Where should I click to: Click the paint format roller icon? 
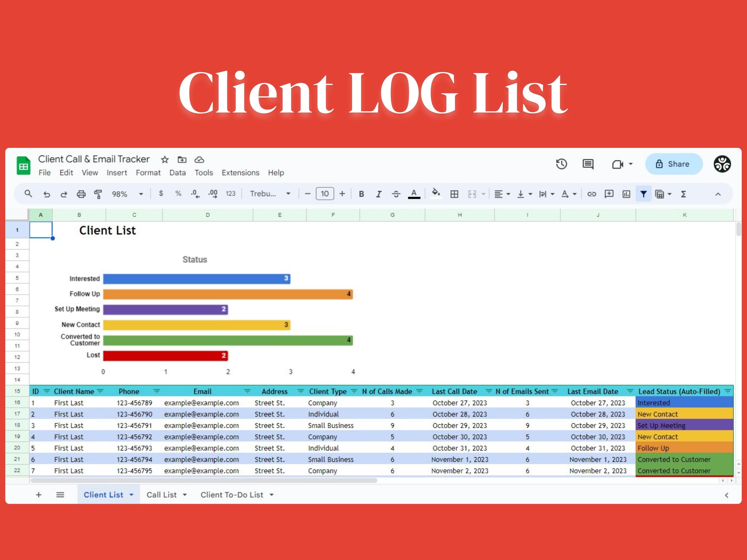(x=98, y=194)
